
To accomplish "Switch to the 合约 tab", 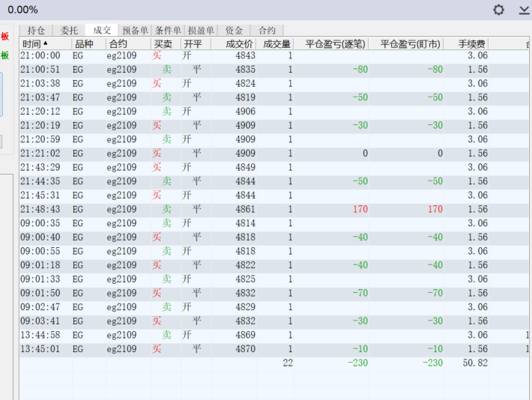I will (267, 30).
